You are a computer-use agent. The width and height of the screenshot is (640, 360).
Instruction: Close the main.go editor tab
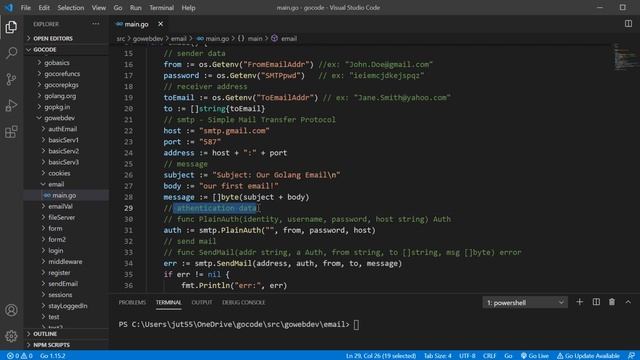(160, 24)
